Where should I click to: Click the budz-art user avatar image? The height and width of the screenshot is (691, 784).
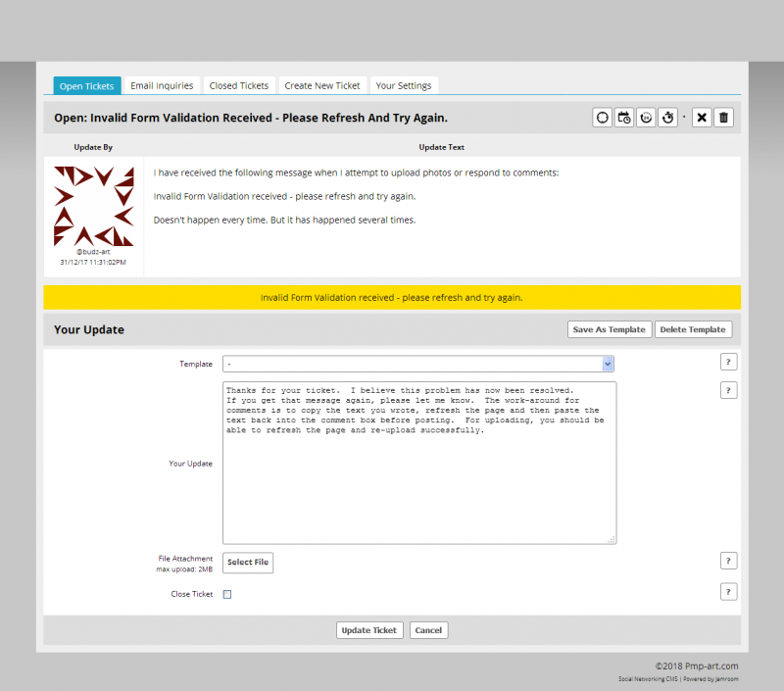coord(94,206)
